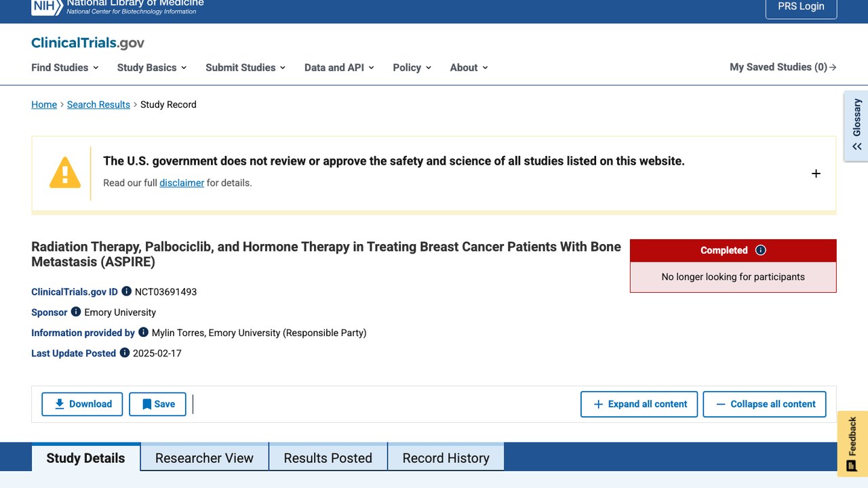
Task: Open the Find Studies dropdown menu
Action: click(65, 67)
